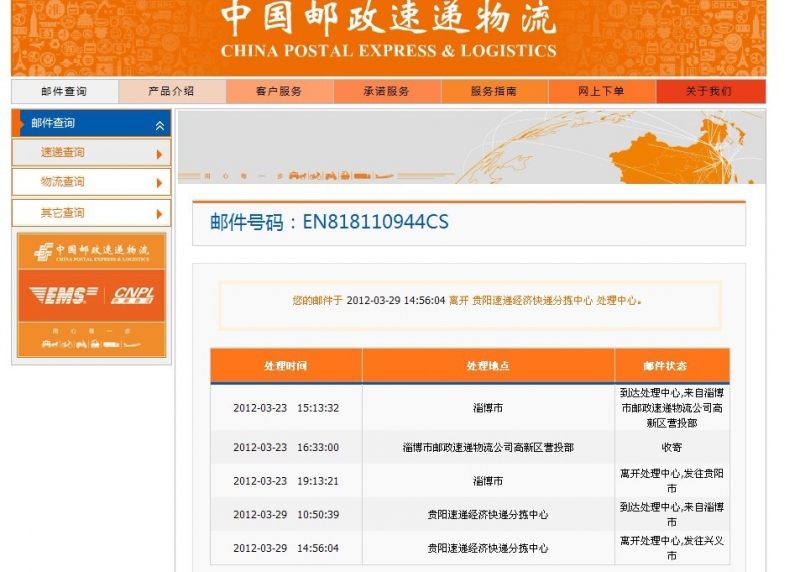Viewport: 800px width, 572px height.
Task: Open the 承诺服务 navigation tab
Action: point(387,91)
